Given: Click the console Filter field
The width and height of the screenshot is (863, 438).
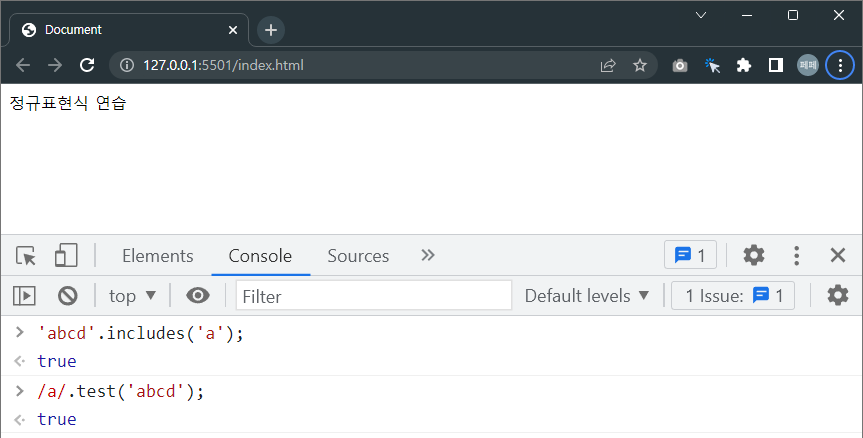Looking at the screenshot, I should [x=374, y=297].
